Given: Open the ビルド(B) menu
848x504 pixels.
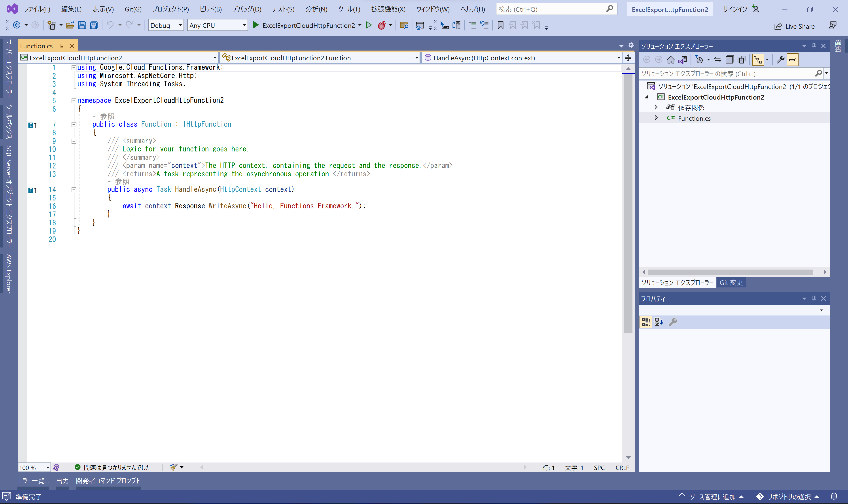Looking at the screenshot, I should click(x=211, y=9).
